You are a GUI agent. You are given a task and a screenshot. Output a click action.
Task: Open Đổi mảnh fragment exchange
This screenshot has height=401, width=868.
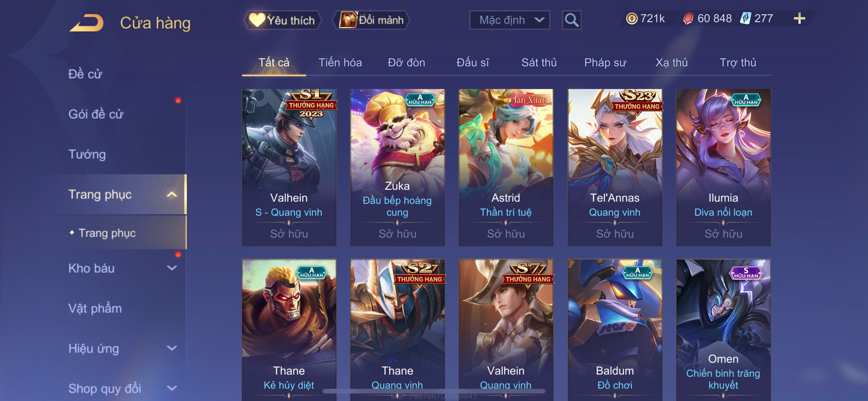pos(371,20)
